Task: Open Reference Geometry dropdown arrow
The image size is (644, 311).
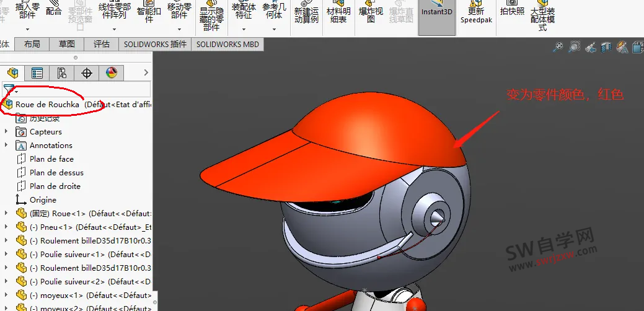Action: click(275, 29)
